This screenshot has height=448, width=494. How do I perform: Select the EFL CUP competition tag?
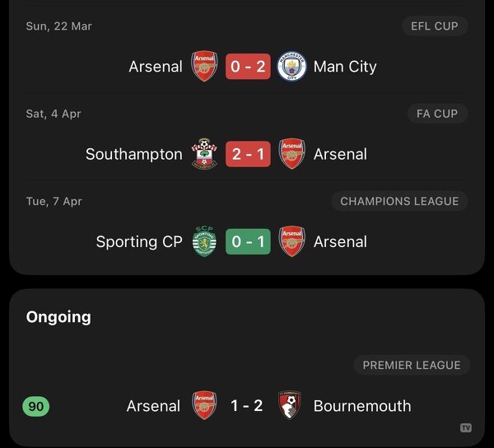pyautogui.click(x=434, y=26)
